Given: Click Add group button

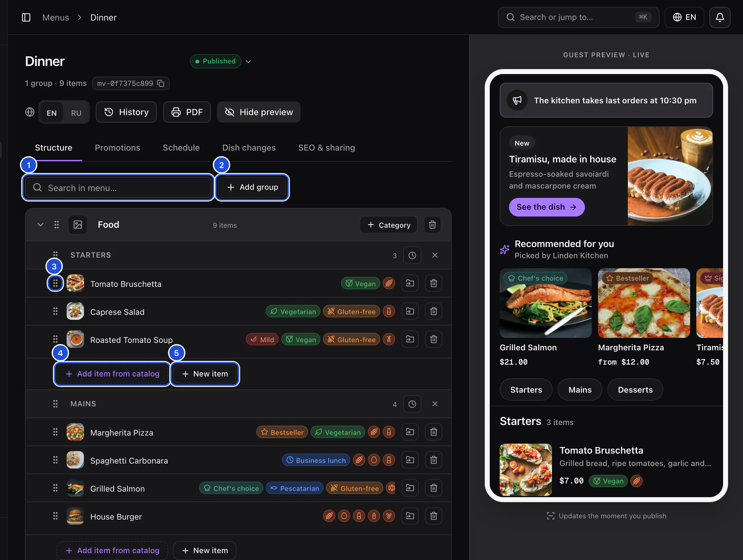Looking at the screenshot, I should 252,188.
